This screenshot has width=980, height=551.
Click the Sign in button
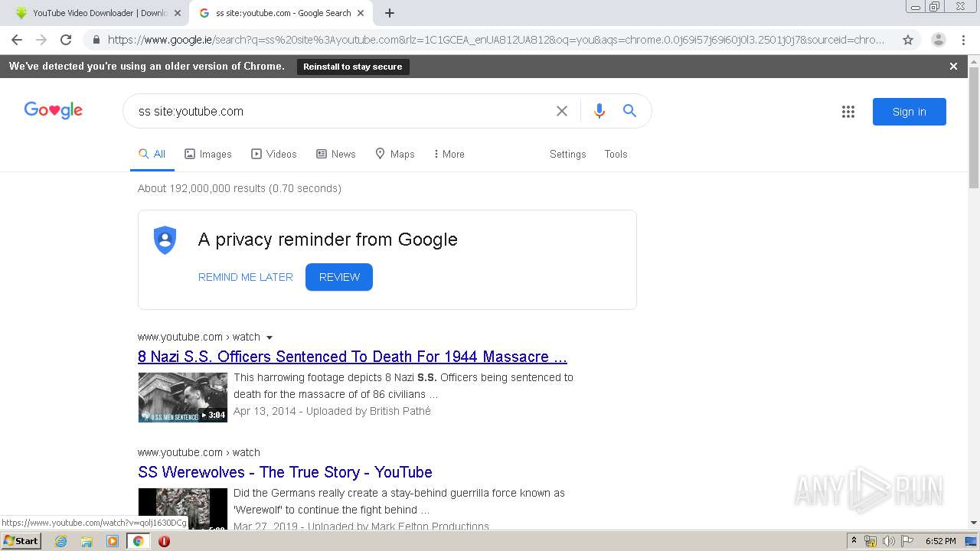tap(910, 112)
